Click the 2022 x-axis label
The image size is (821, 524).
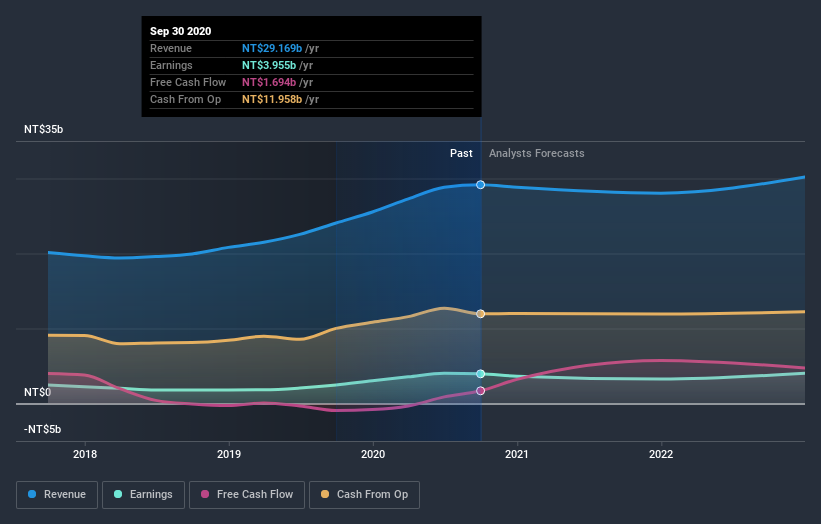click(x=661, y=454)
